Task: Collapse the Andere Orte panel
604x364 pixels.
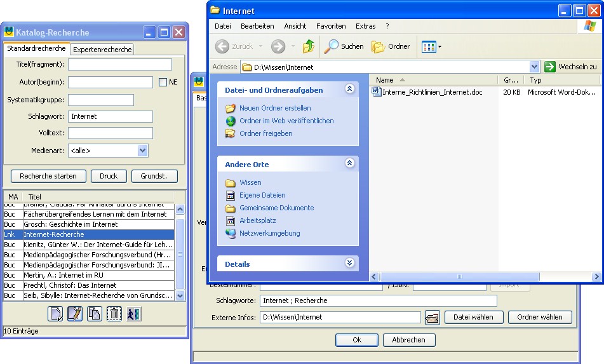Action: tap(349, 163)
